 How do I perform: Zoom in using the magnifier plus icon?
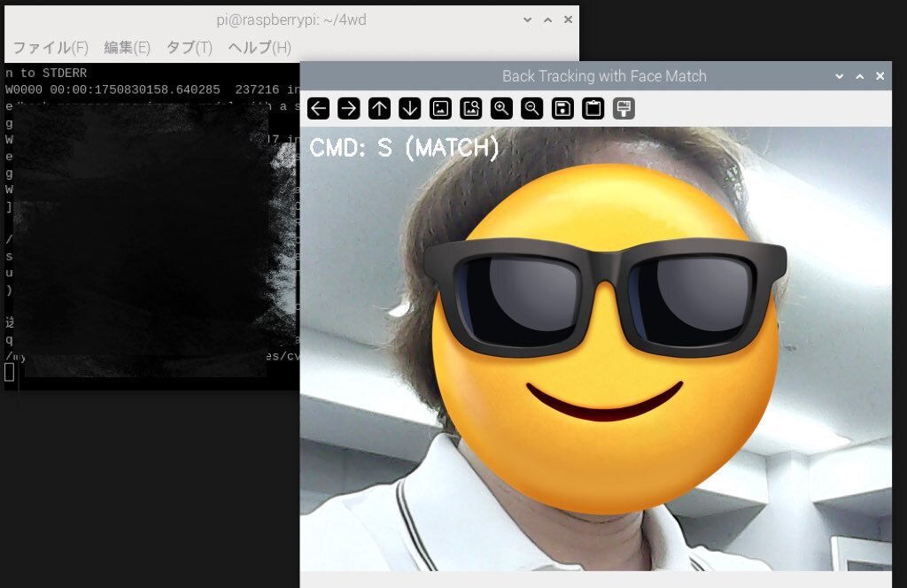[501, 109]
